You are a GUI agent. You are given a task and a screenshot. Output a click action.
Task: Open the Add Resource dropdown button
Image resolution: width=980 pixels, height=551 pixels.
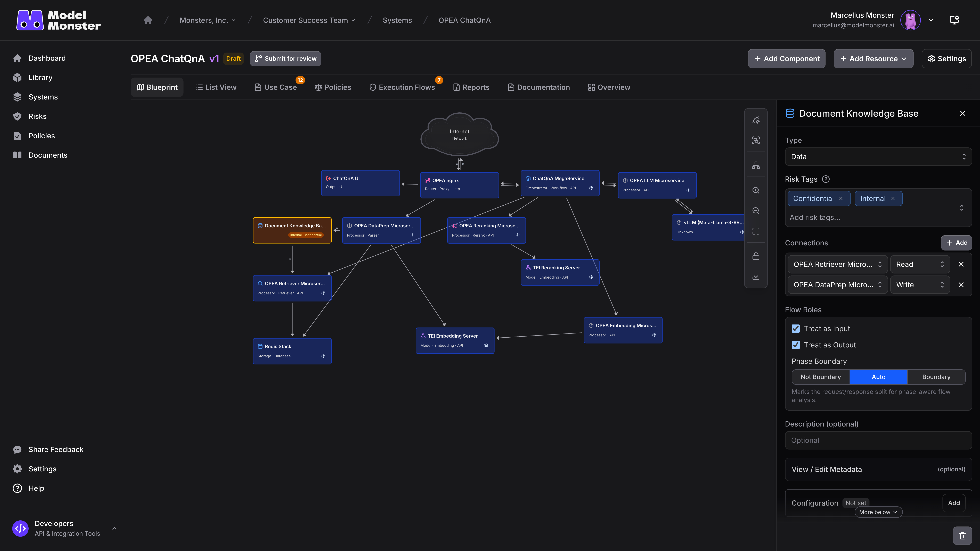[x=873, y=59]
